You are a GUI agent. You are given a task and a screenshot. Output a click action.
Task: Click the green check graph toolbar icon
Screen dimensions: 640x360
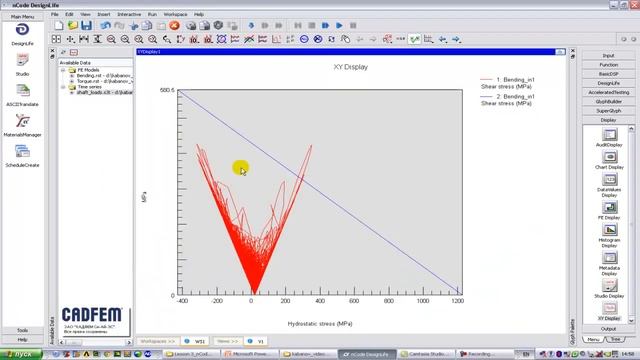click(x=415, y=39)
